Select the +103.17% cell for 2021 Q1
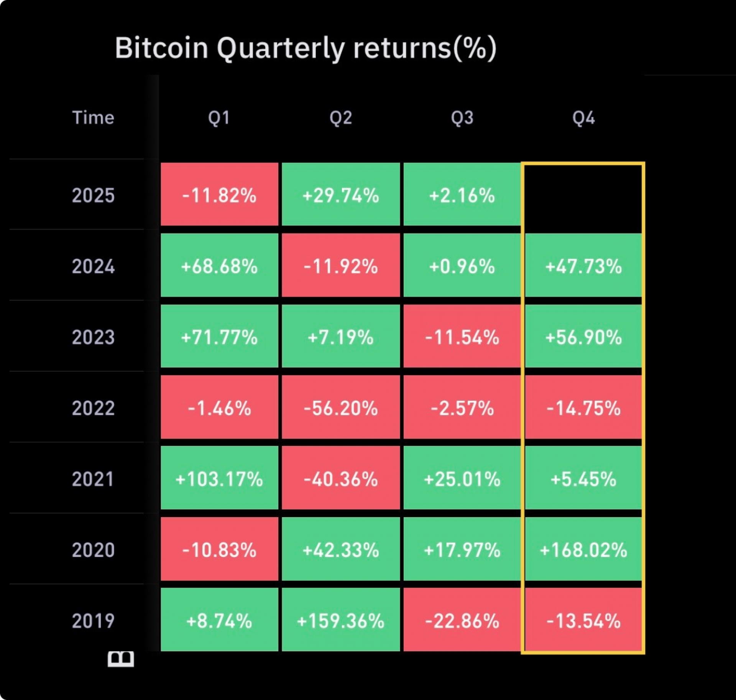The image size is (736, 700). 219,478
